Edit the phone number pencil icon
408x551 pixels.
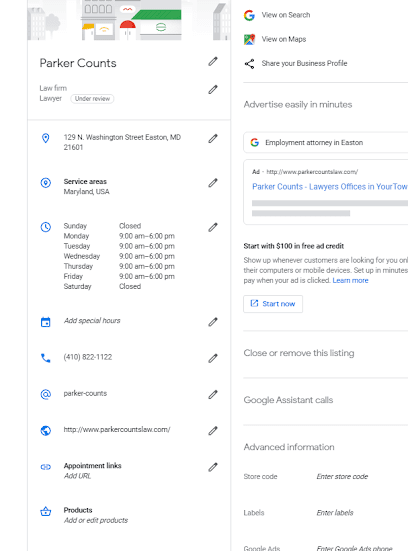tap(213, 358)
